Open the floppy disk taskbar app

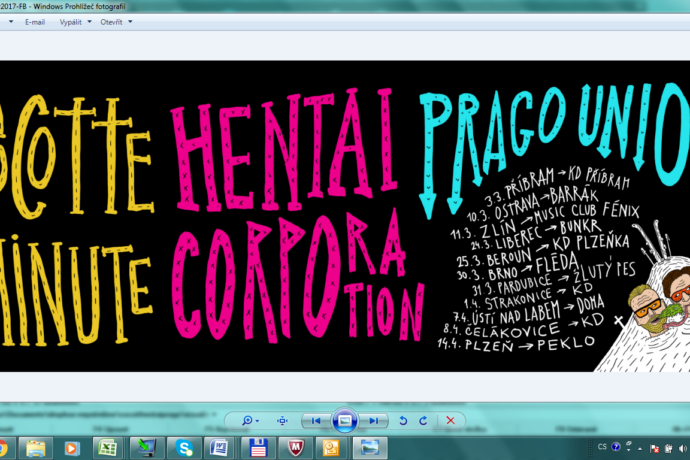258,449
